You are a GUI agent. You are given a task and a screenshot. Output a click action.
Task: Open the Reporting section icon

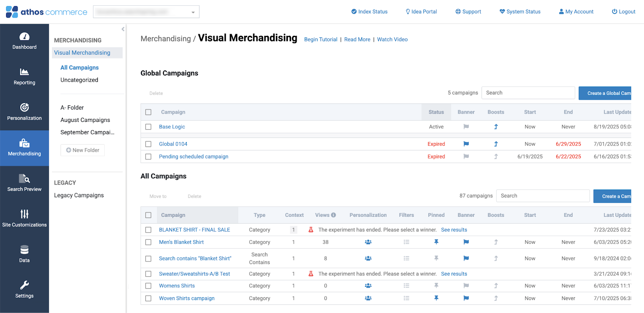point(24,72)
